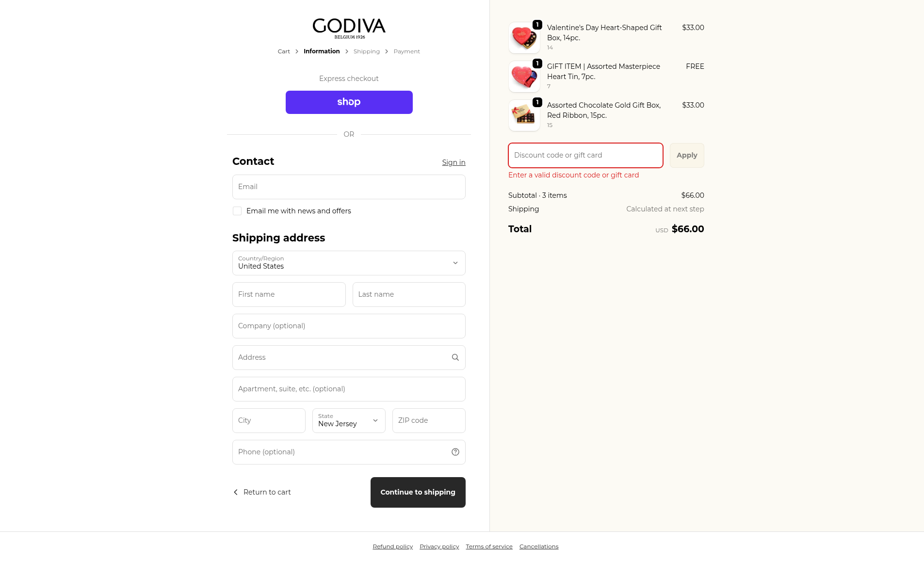Open the Refund policy link
The width and height of the screenshot is (924, 561).
[392, 546]
